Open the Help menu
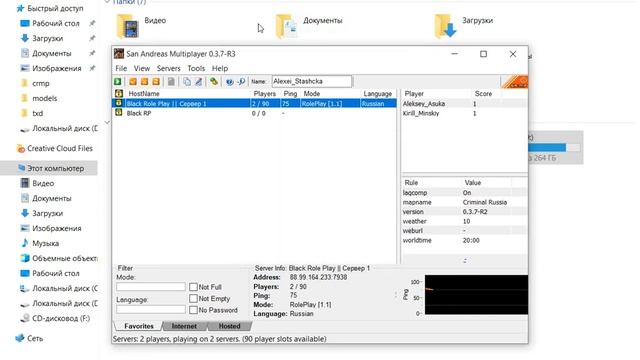Image resolution: width=640 pixels, height=360 pixels. 220,68
